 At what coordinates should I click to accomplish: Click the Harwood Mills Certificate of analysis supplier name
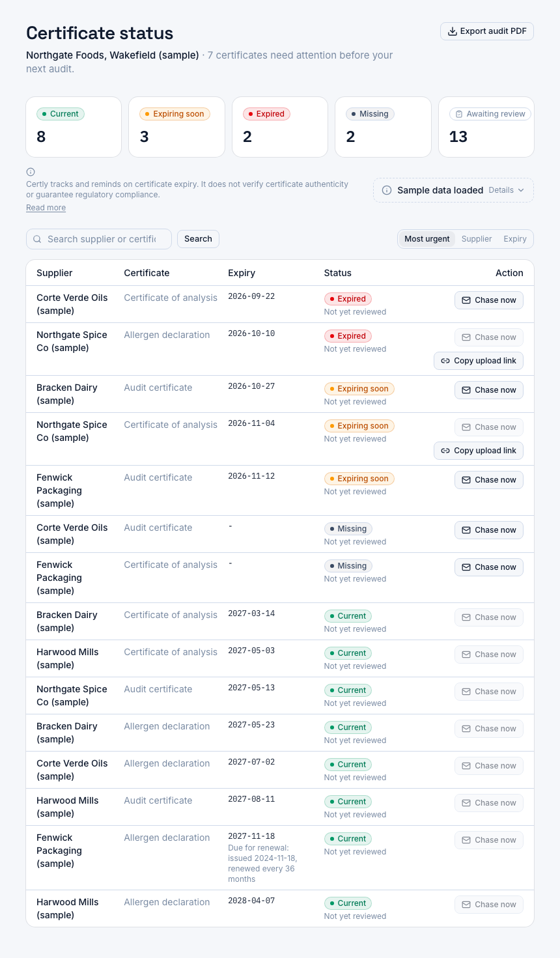tap(68, 658)
